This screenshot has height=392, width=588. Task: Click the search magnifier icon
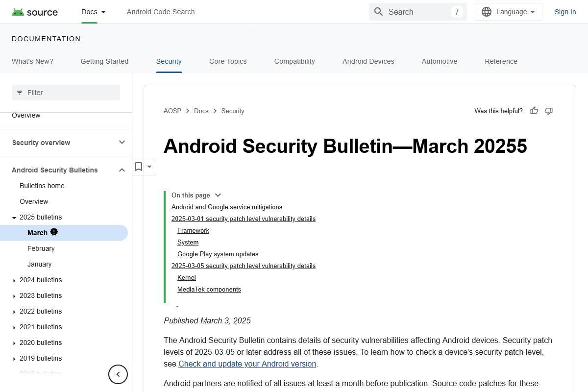378,12
